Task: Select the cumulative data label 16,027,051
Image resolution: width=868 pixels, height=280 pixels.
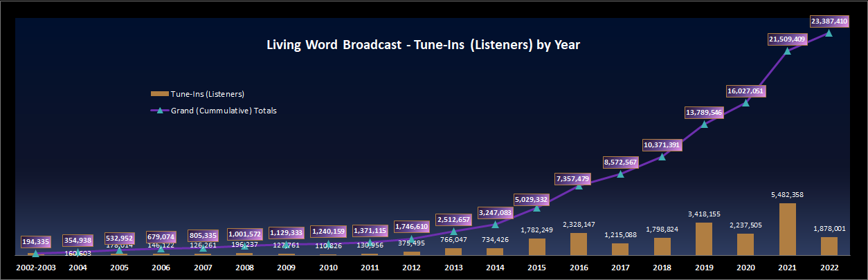Action: pyautogui.click(x=746, y=91)
